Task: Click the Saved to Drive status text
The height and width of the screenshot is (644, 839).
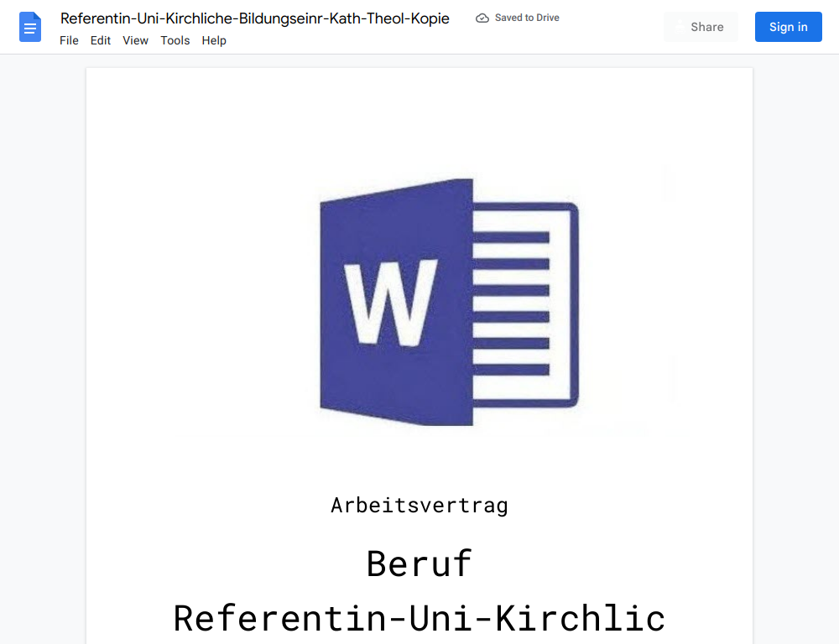Action: pyautogui.click(x=527, y=18)
